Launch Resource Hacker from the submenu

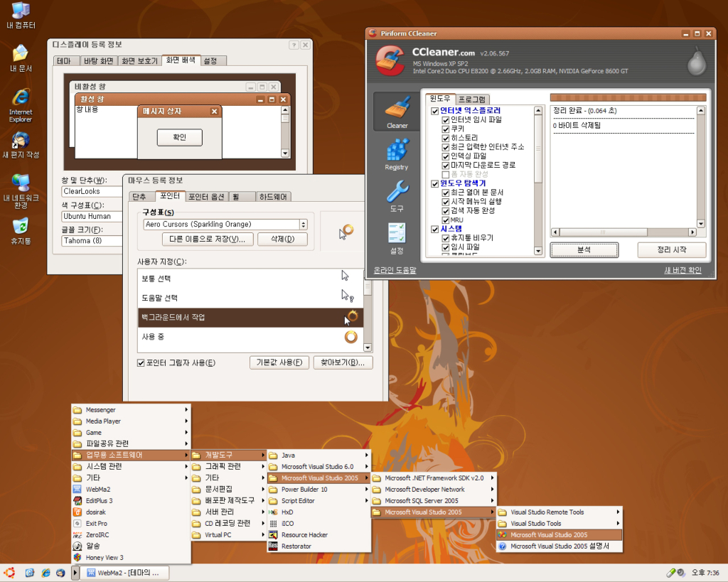[x=319, y=534]
